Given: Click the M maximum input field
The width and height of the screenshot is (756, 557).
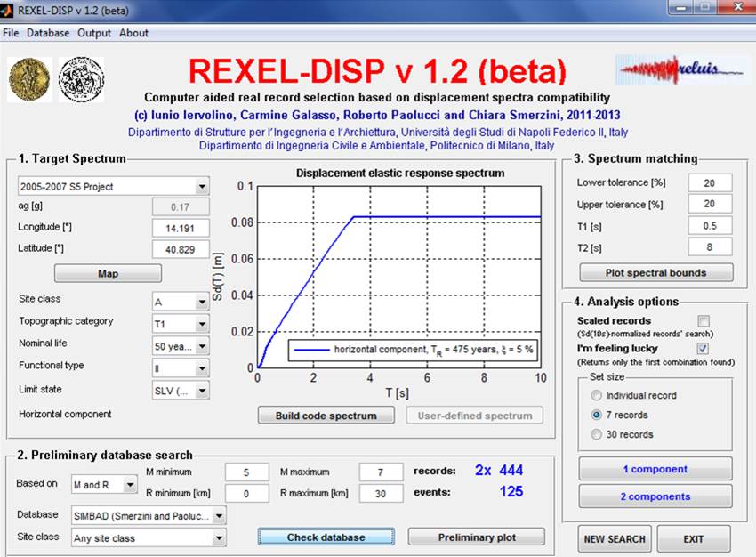Looking at the screenshot, I should tap(381, 472).
